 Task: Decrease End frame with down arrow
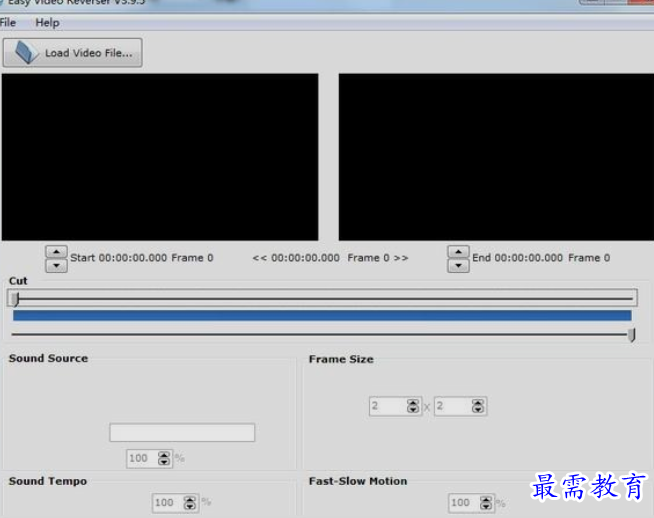(458, 266)
